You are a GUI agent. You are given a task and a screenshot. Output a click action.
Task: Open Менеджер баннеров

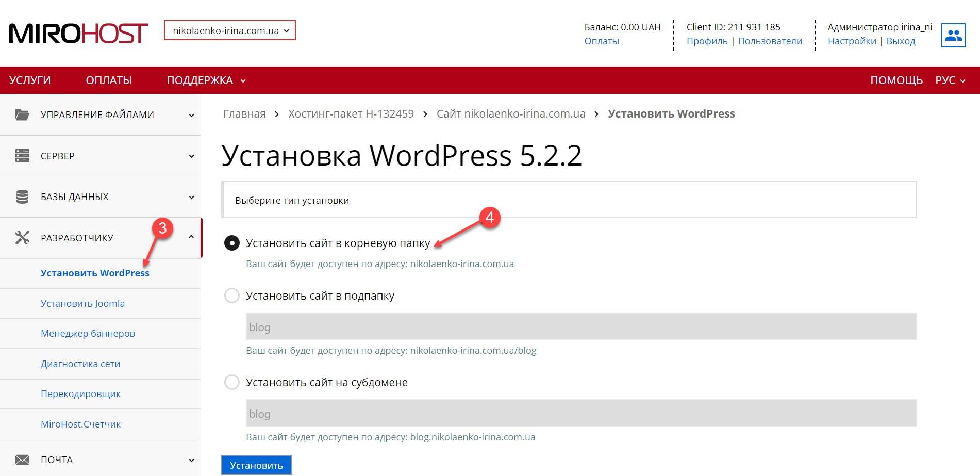[x=88, y=333]
